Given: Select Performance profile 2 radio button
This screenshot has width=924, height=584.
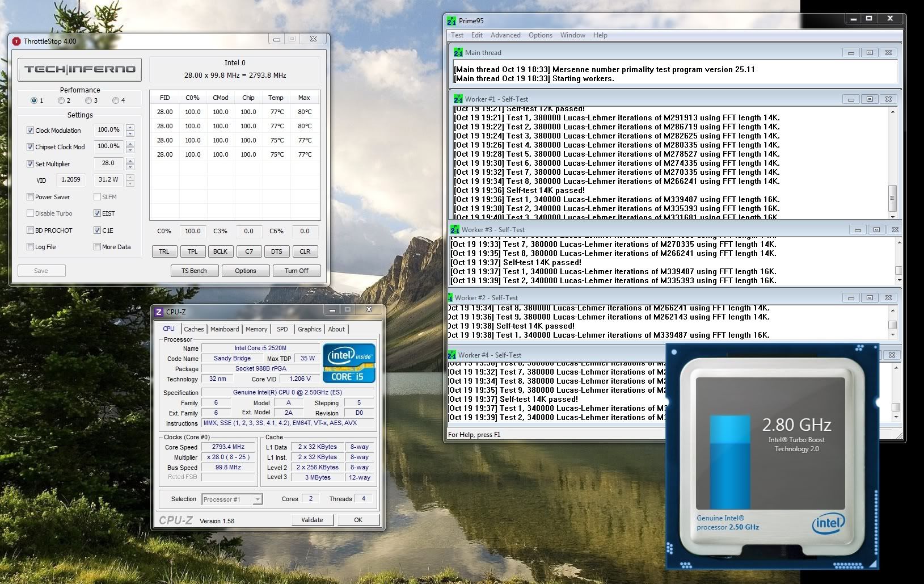Looking at the screenshot, I should pos(61,100).
